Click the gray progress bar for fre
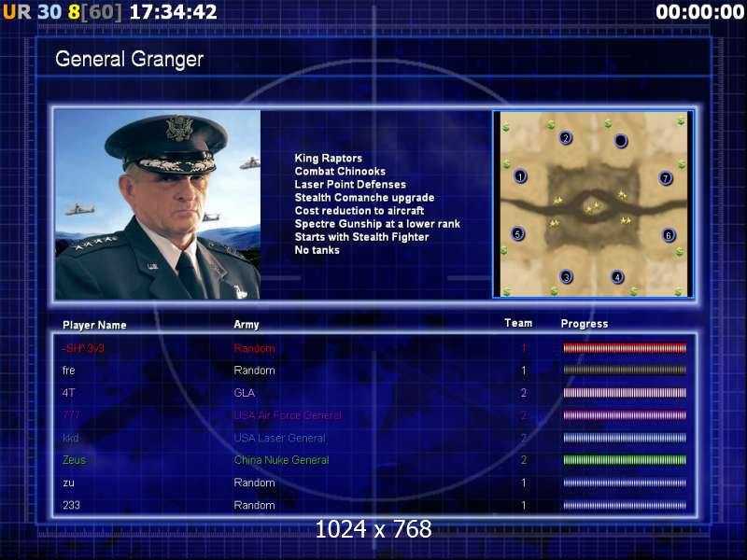The height and width of the screenshot is (560, 747). point(625,370)
